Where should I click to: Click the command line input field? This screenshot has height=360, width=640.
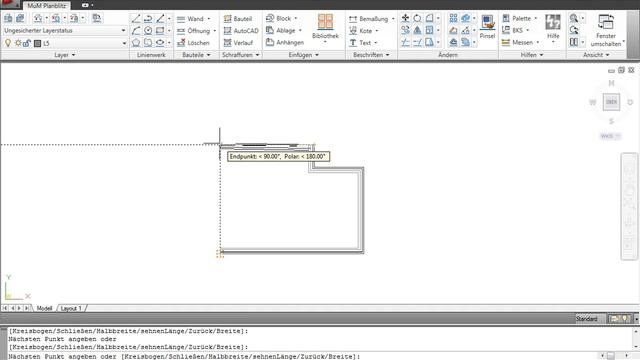tap(302, 356)
